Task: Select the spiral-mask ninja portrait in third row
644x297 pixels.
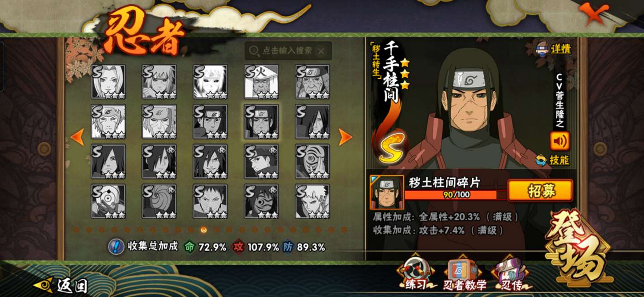Action: click(313, 162)
